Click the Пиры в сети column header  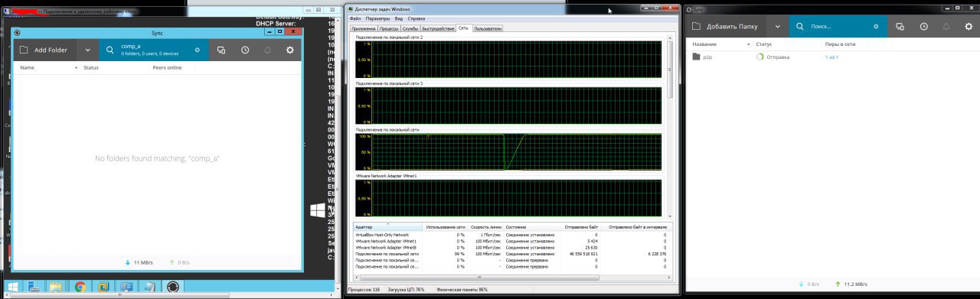point(841,44)
